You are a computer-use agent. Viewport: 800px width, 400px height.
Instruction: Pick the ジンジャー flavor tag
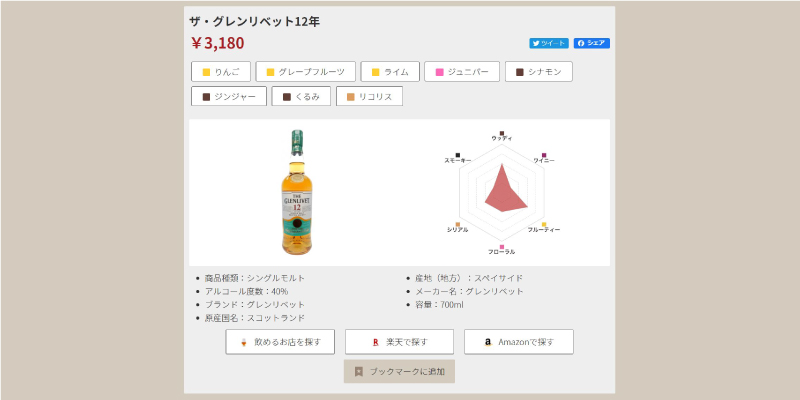[229, 97]
